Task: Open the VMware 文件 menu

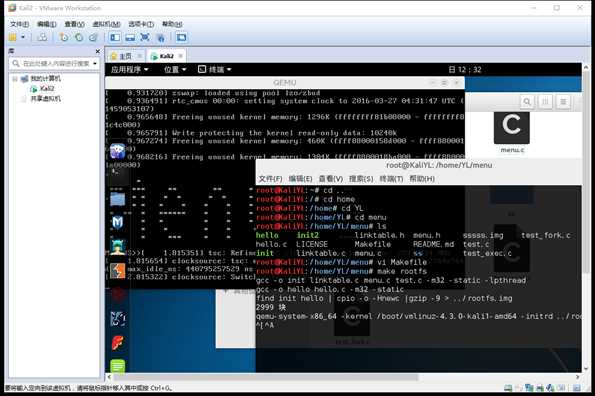Action: point(19,24)
